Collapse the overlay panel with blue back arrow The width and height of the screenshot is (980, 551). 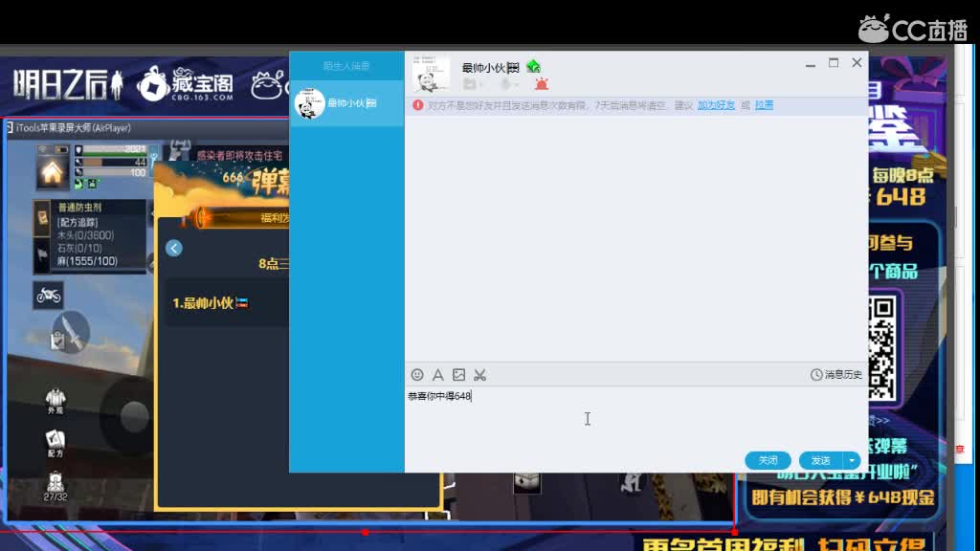coord(173,248)
